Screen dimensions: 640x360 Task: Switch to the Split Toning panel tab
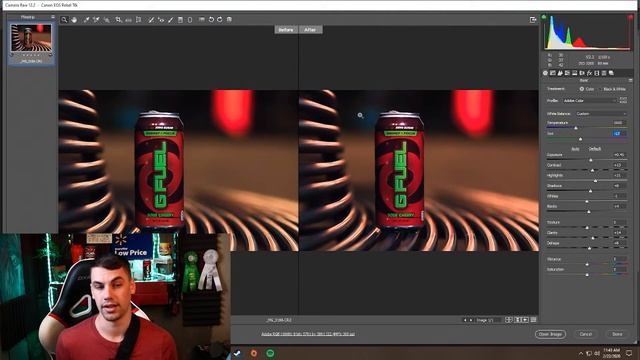[575, 73]
